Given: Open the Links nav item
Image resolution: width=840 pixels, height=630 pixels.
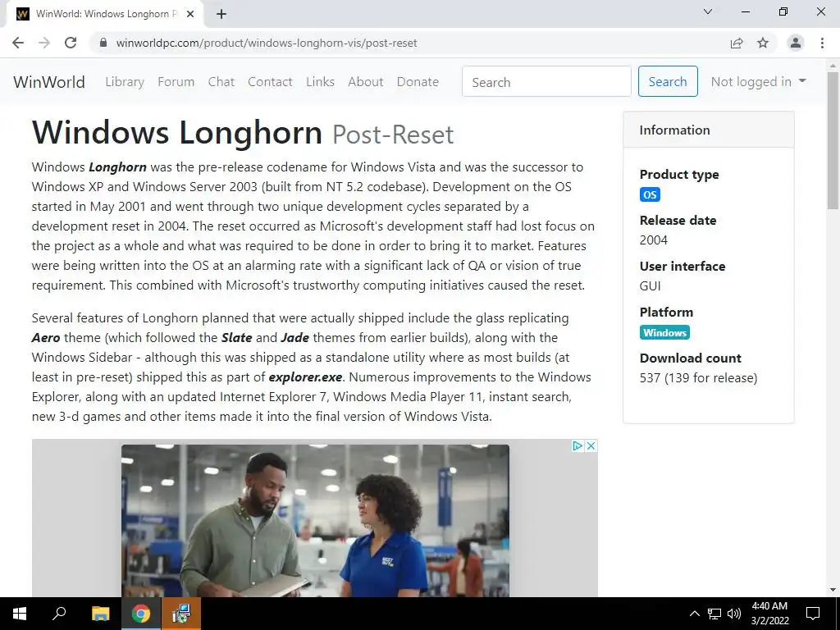Looking at the screenshot, I should 321,82.
